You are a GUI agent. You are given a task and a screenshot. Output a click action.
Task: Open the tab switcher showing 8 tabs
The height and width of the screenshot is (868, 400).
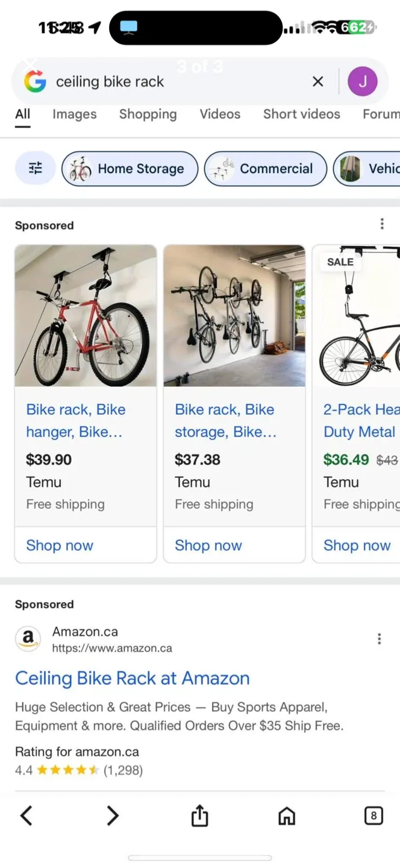[373, 816]
